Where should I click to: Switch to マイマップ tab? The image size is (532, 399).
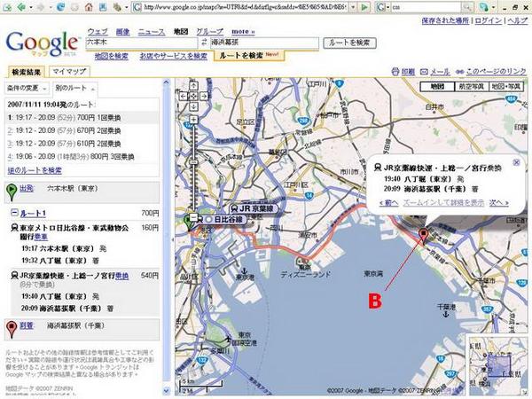(x=69, y=72)
